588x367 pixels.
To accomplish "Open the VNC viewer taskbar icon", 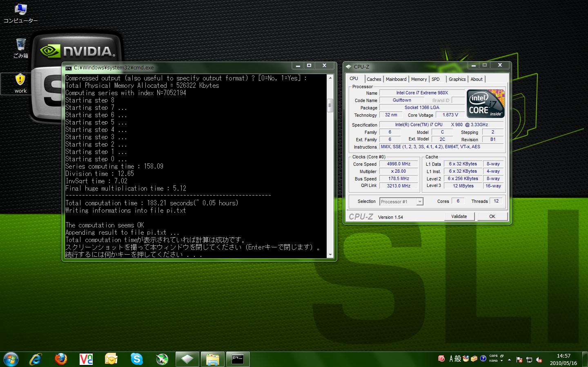I will coord(86,359).
